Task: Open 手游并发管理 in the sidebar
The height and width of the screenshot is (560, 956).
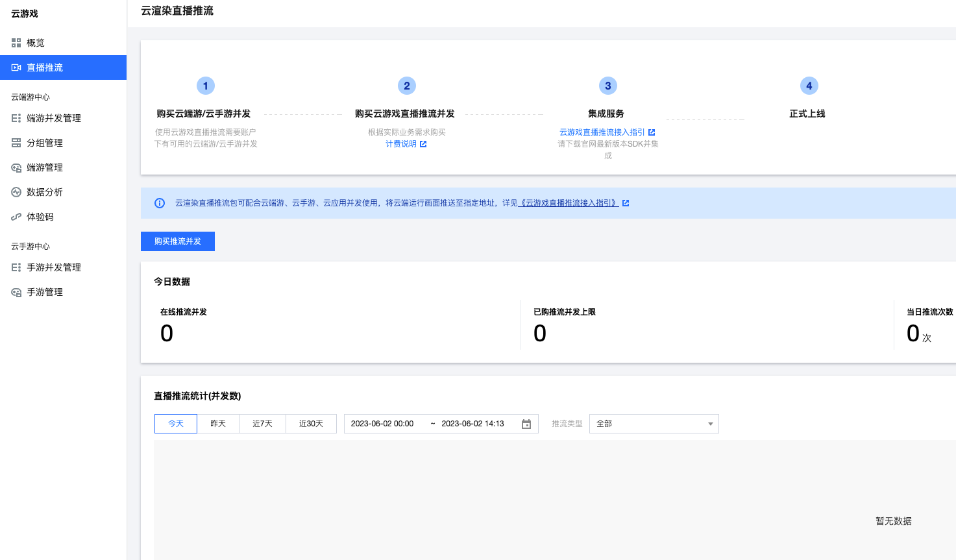Action: point(54,267)
